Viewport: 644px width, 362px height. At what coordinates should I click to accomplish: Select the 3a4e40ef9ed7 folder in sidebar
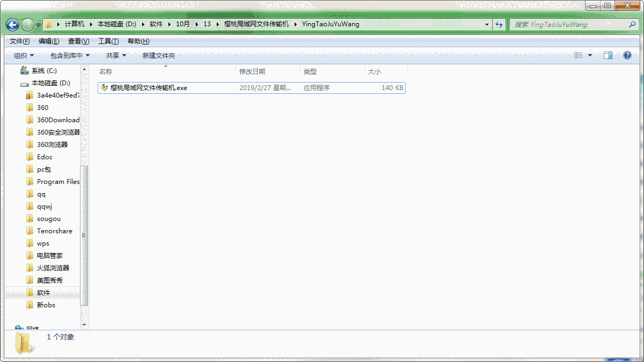58,95
